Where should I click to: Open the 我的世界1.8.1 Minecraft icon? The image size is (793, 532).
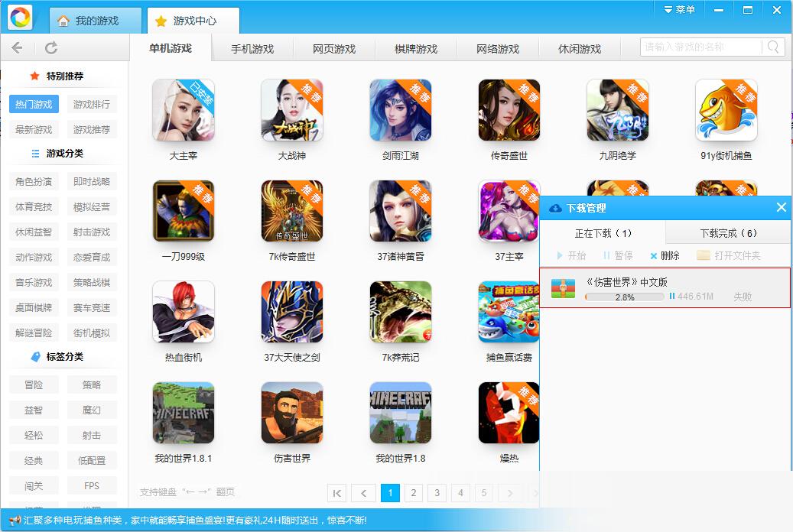click(184, 413)
